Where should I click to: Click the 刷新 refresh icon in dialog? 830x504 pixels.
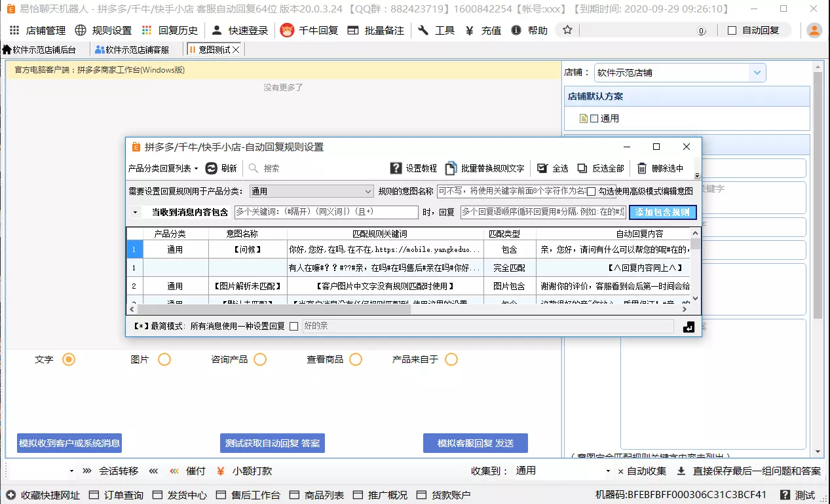[211, 168]
